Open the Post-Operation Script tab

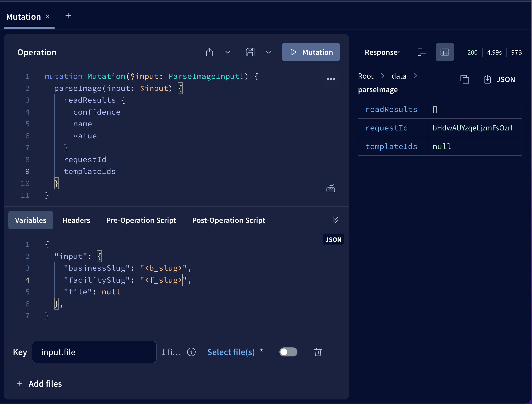pos(228,220)
